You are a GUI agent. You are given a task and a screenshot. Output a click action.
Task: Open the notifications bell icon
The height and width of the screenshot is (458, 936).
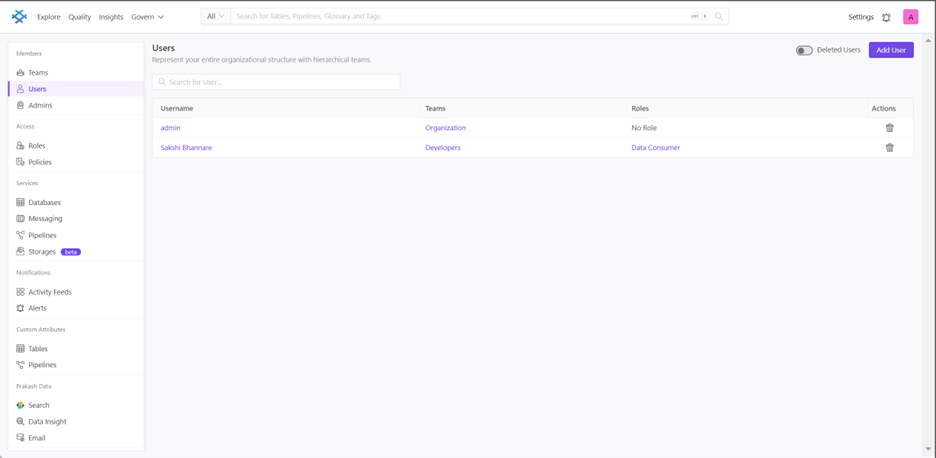pos(886,17)
